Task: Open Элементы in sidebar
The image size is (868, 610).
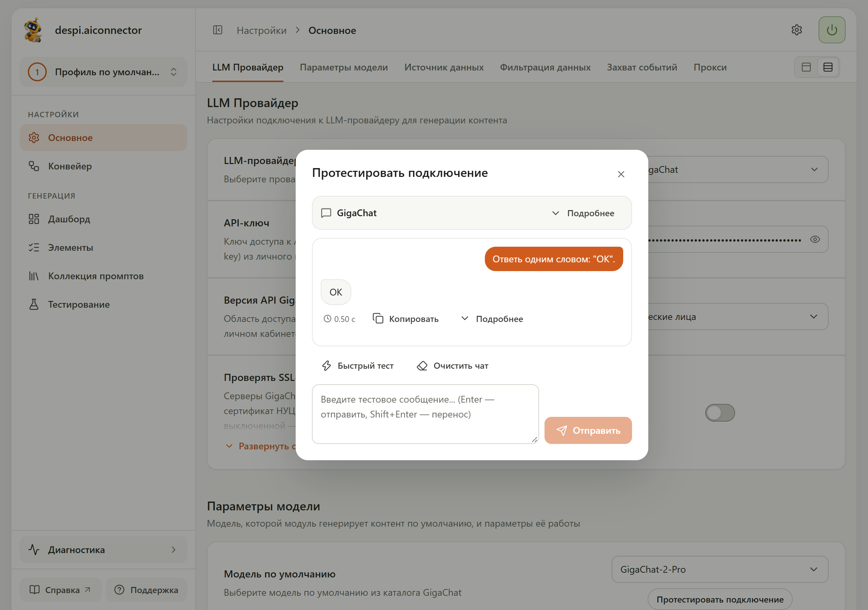Action: pos(103,247)
